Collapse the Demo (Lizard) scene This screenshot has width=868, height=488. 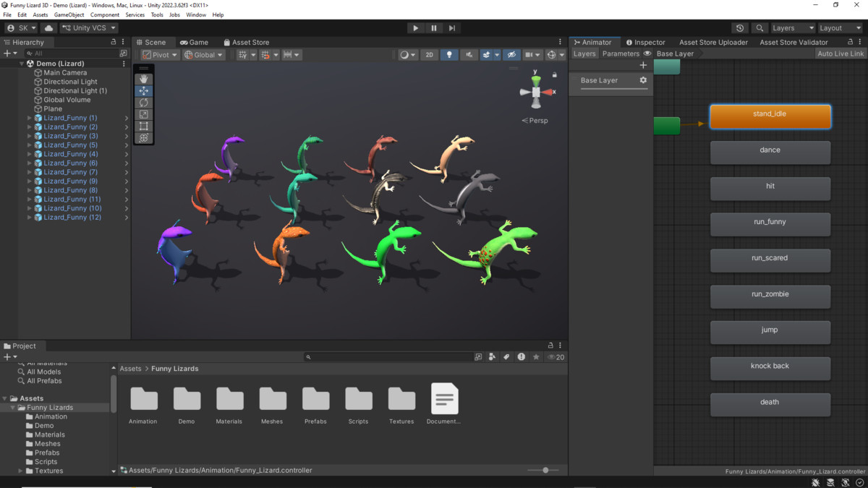pos(22,64)
